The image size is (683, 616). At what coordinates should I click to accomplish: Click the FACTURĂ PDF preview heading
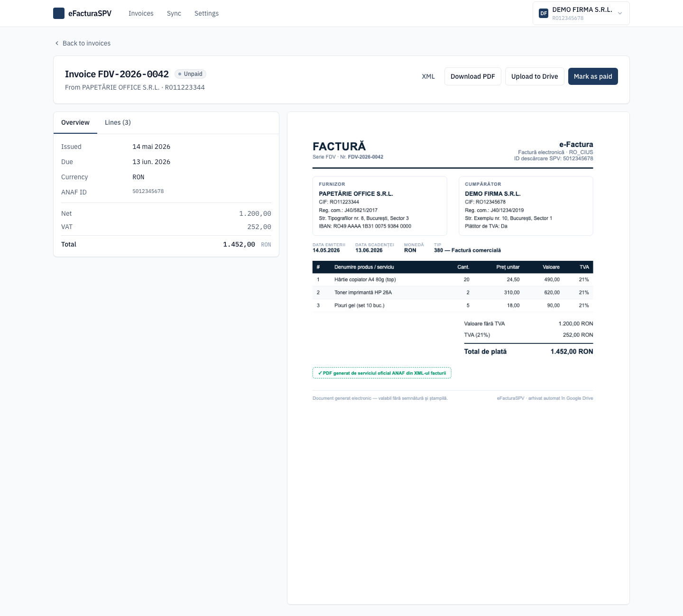click(339, 147)
